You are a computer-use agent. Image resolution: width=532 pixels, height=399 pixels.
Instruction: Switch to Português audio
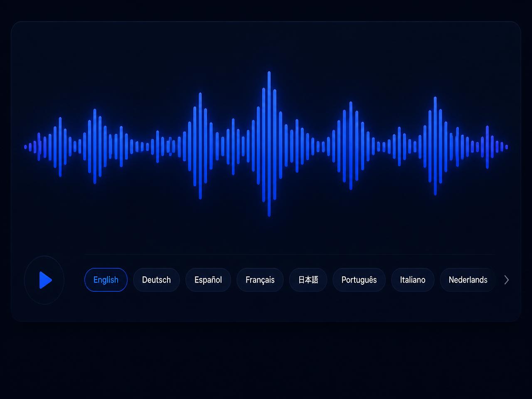coord(359,280)
